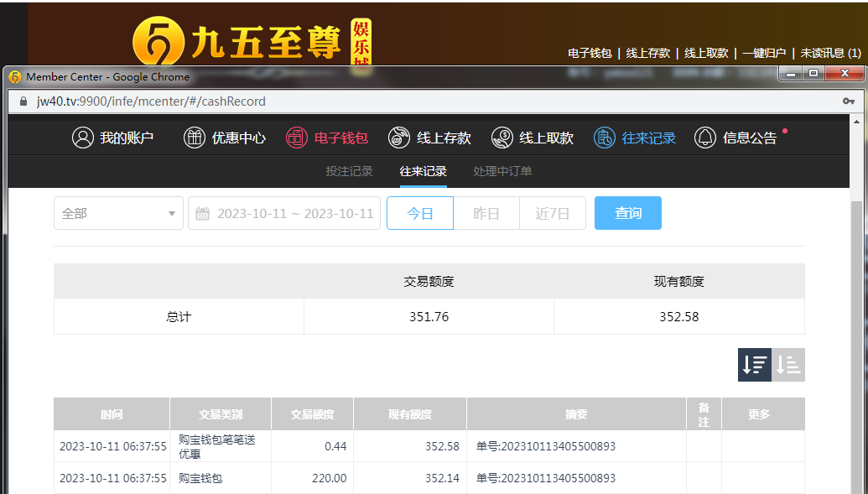Open 线上取款 withdrawal icon

(x=502, y=138)
